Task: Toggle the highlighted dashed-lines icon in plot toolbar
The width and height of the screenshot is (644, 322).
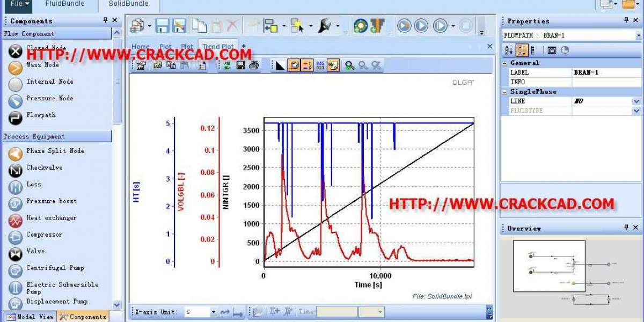Action: click(307, 65)
